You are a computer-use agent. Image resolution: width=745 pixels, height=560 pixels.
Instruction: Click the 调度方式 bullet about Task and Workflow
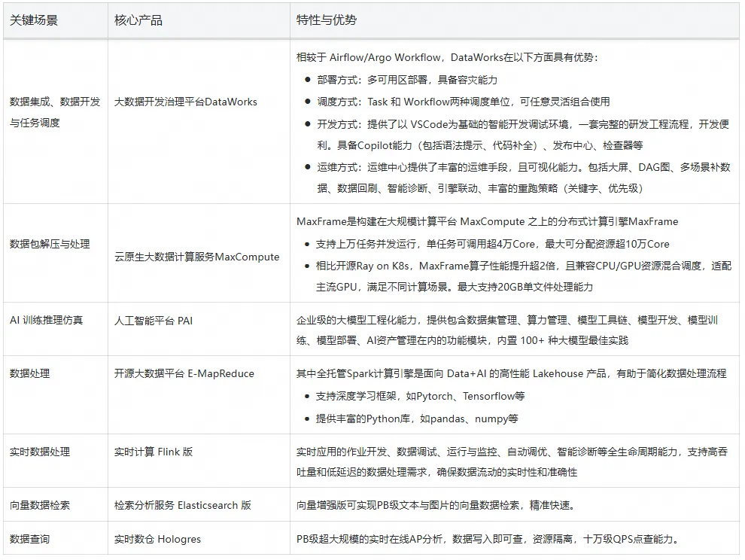464,102
